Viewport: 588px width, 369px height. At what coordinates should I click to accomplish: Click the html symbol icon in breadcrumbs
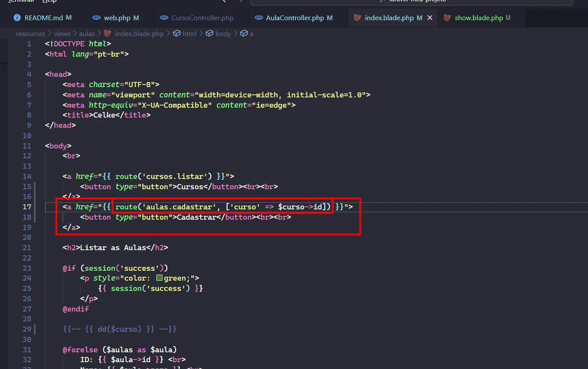[176, 33]
